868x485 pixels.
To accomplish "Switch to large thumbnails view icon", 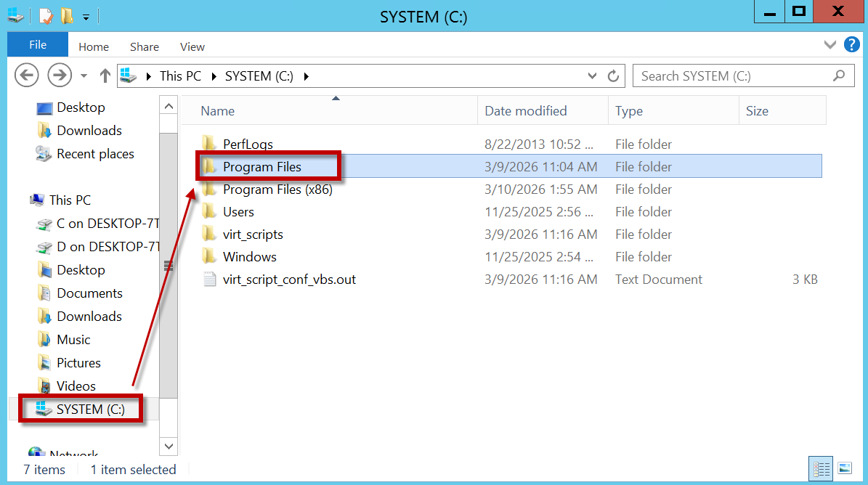I will tap(845, 468).
